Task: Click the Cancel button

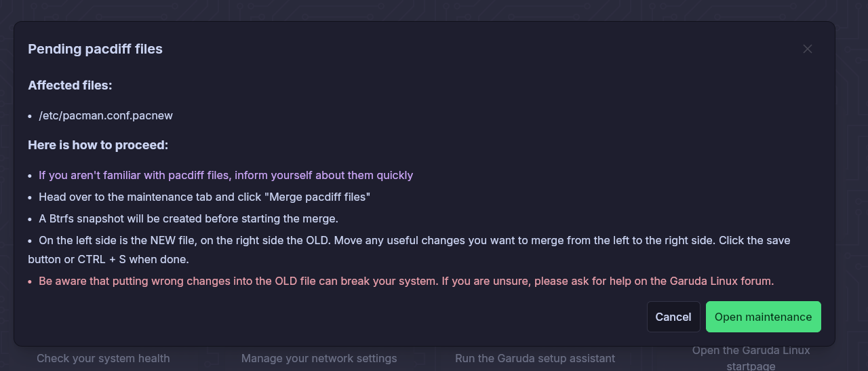Action: coord(673,317)
